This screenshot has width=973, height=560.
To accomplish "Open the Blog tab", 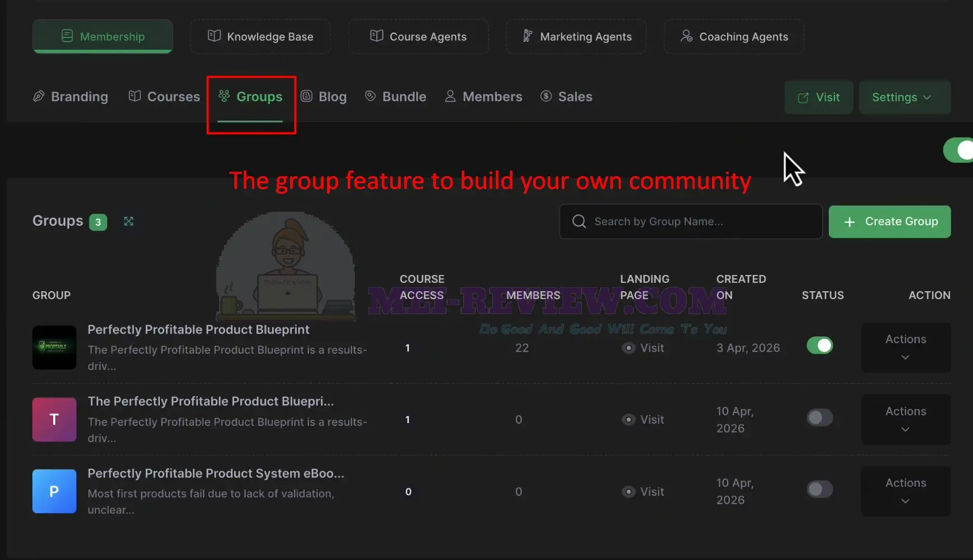I will coord(324,97).
